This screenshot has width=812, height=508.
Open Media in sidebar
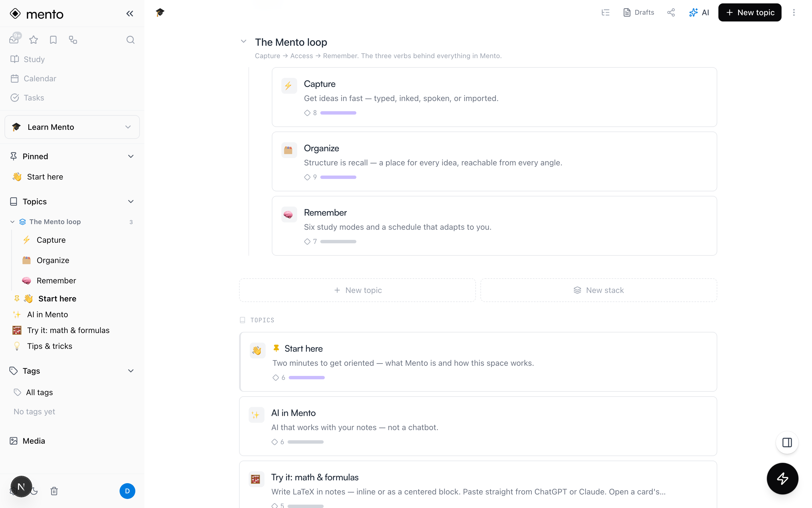coord(27,441)
